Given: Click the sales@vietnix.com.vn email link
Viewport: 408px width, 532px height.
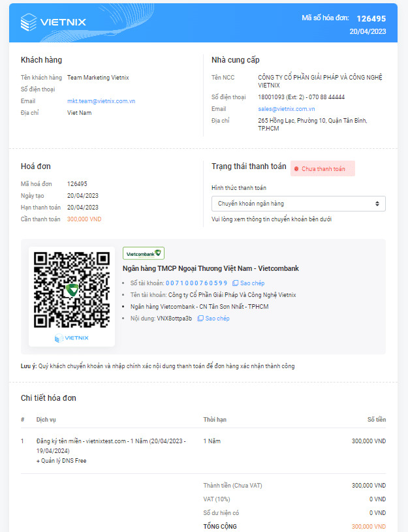Looking at the screenshot, I should (x=286, y=109).
